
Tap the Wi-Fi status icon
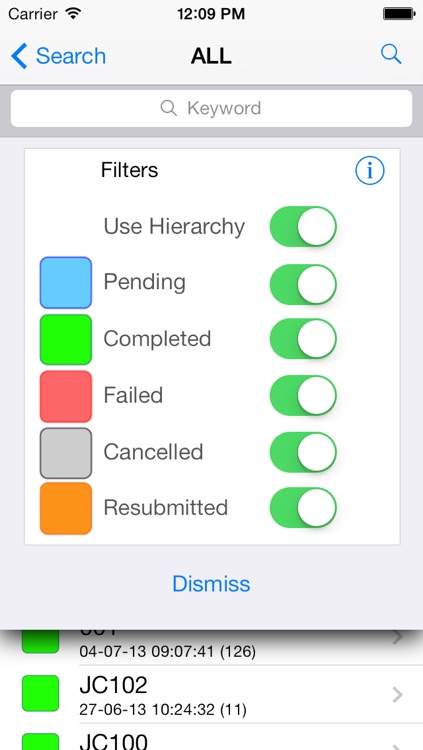pyautogui.click(x=73, y=13)
